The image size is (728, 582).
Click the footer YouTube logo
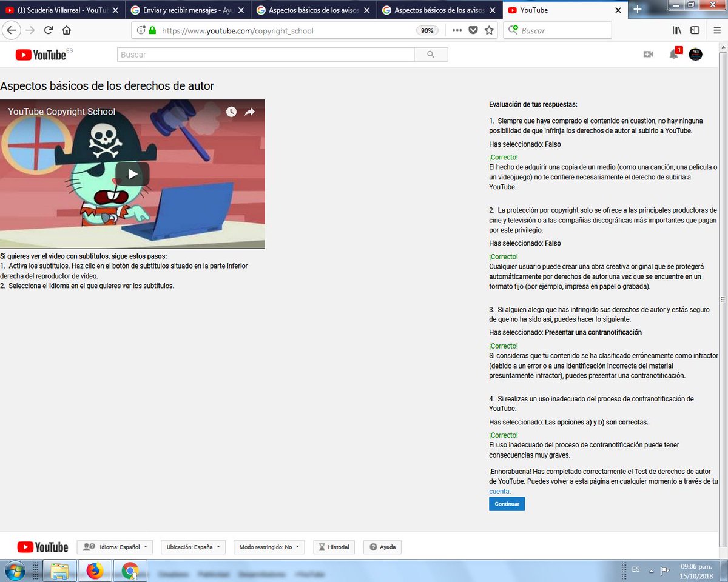42,547
